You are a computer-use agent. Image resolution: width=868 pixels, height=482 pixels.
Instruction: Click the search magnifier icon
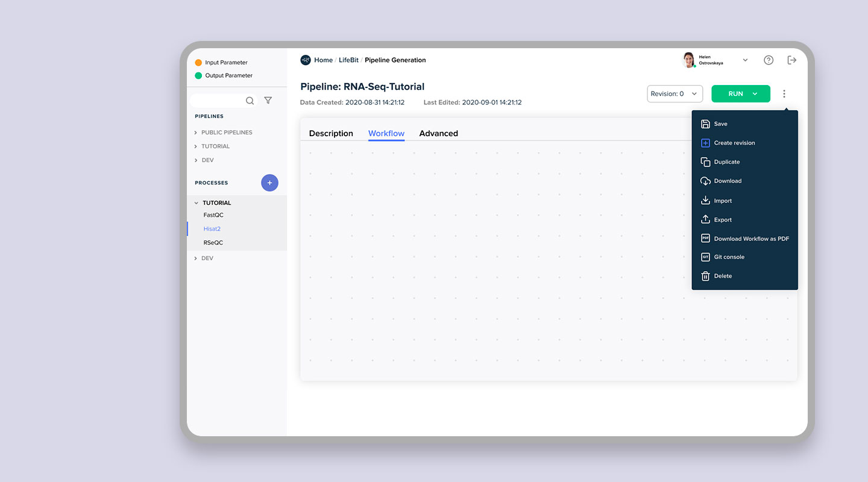pos(250,101)
